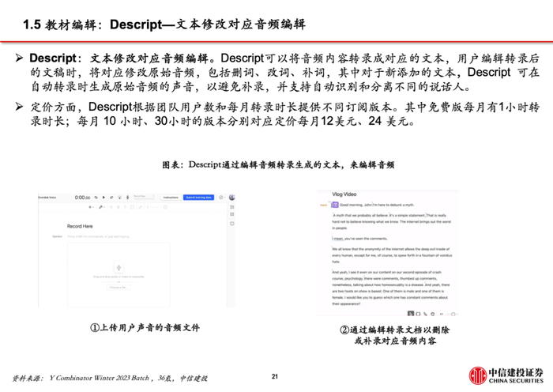The image size is (553, 392).
Task: Open the user avatar at top right
Action: [x=231, y=198]
